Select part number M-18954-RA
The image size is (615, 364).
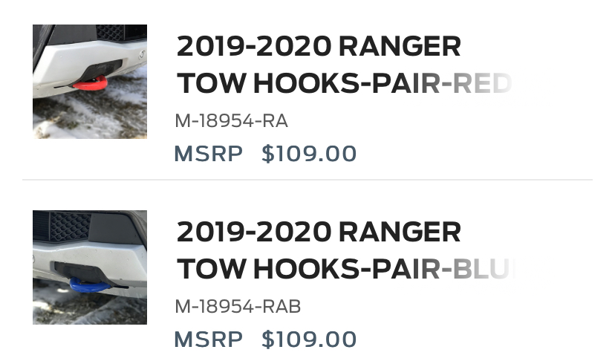tap(232, 121)
